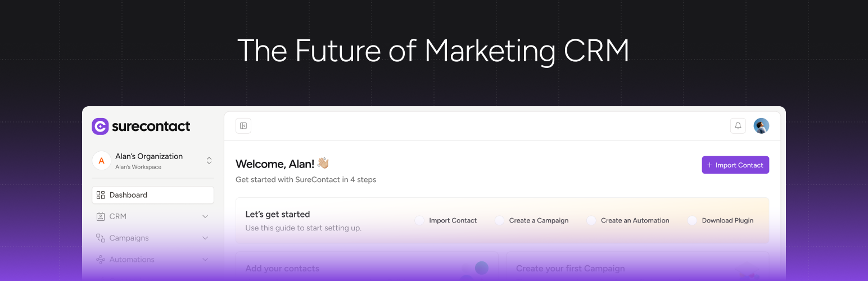Select the Create an Automation step circle

click(x=591, y=220)
